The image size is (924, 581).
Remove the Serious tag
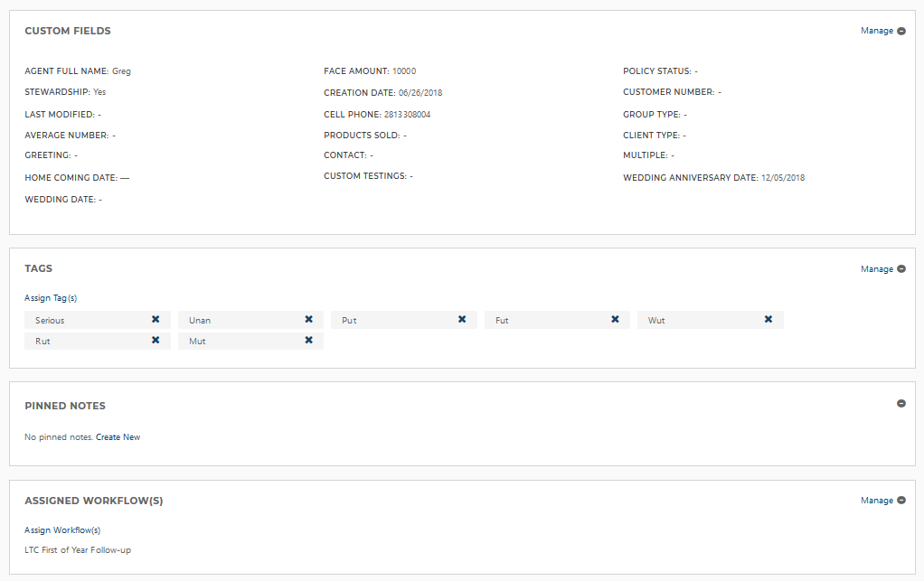point(156,319)
